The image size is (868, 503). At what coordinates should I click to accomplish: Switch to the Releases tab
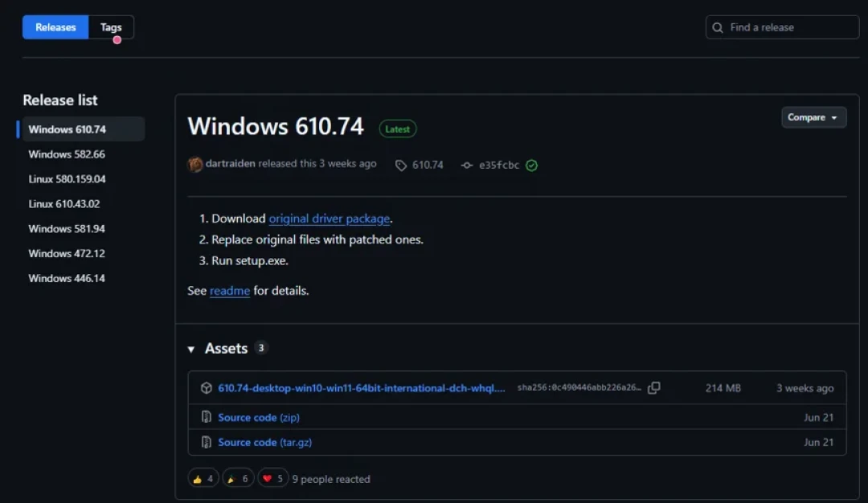click(55, 27)
